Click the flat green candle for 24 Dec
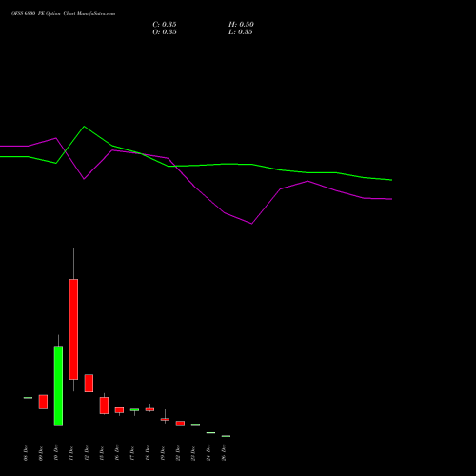Viewport: 476px width, 476px height. [210, 432]
